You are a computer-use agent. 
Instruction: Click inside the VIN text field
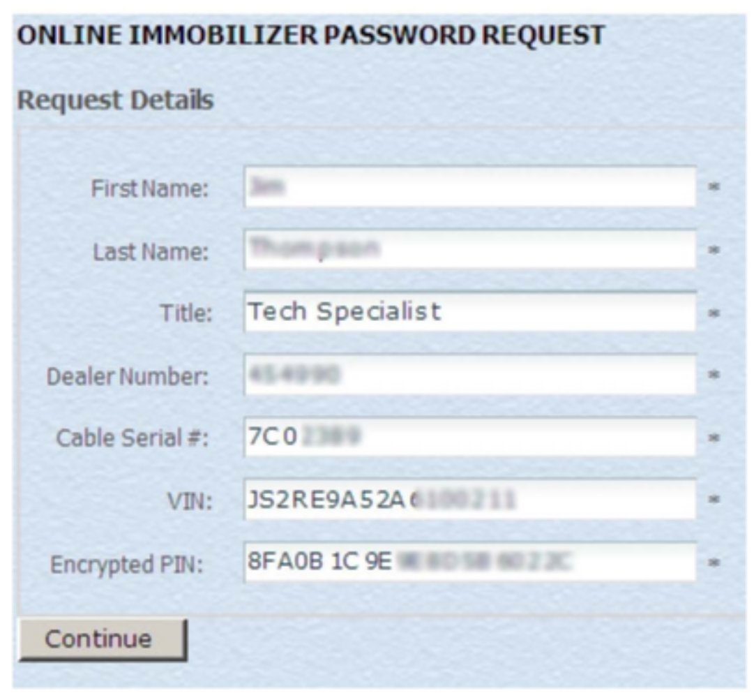pos(469,500)
